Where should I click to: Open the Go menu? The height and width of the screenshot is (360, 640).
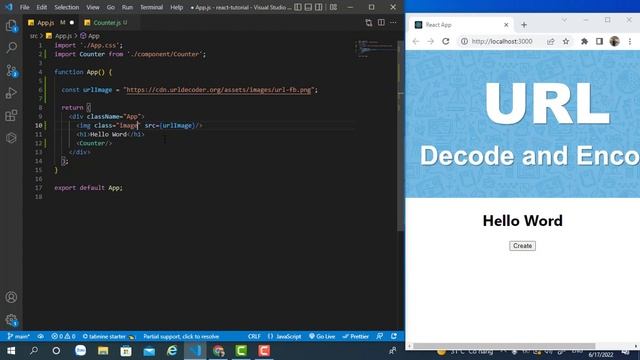(x=111, y=7)
